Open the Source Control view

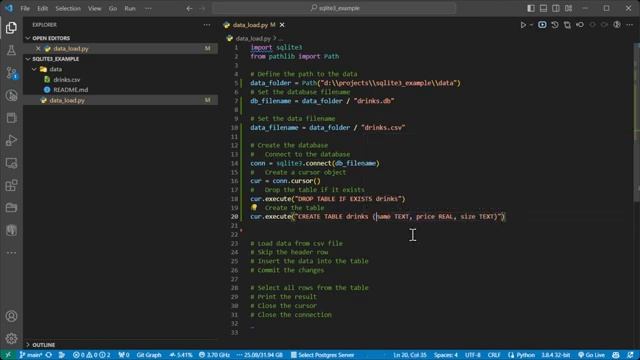tap(11, 73)
